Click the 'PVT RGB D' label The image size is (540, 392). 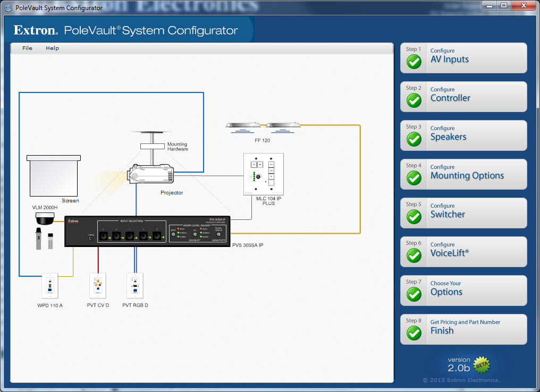(135, 305)
